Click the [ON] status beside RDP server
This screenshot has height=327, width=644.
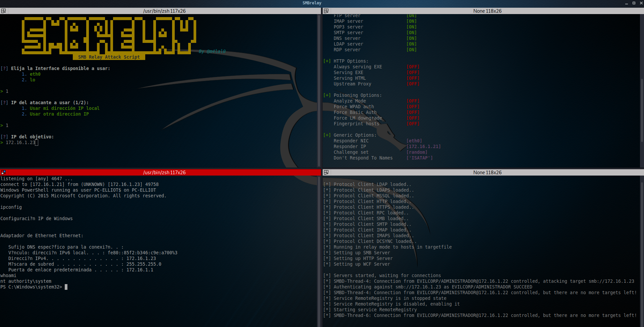tap(412, 50)
